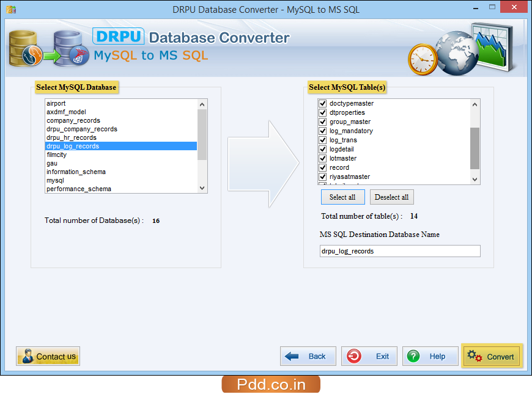
Task: Click Select all button
Action: [342, 197]
